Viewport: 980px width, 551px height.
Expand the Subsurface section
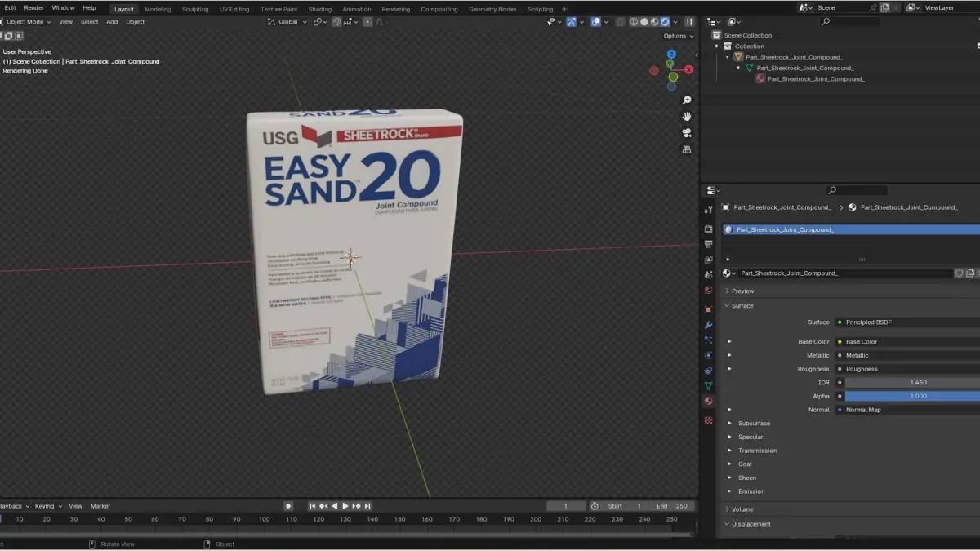pyautogui.click(x=730, y=424)
